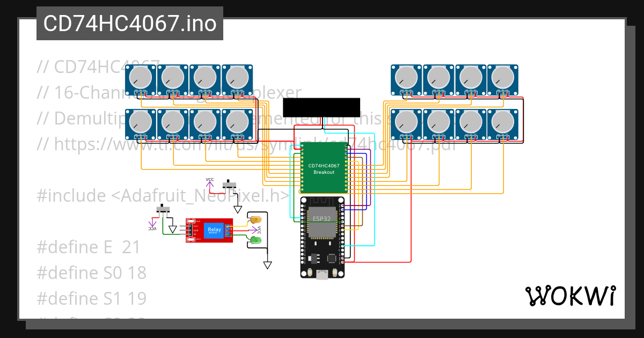The image size is (644, 338).
Task: Click the CD74HC4067.ino tab title
Action: point(129,23)
